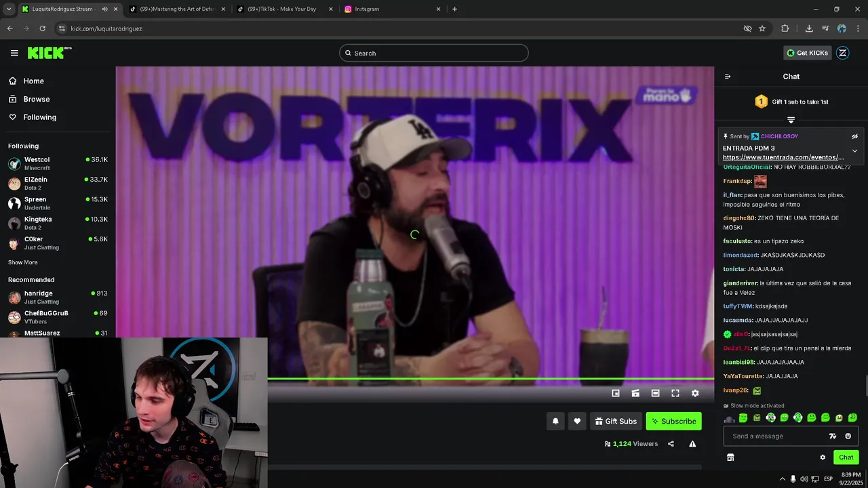Open the viewers list icon
The image size is (868, 488).
[x=608, y=444]
